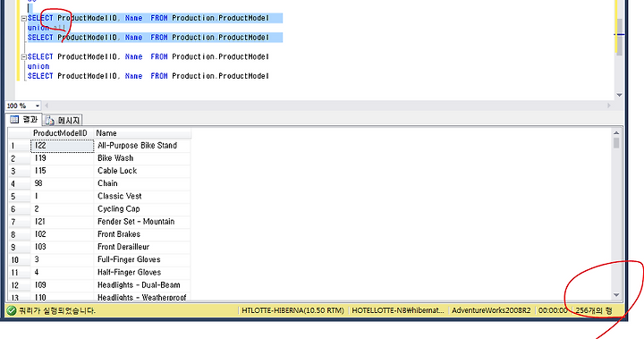The image size is (644, 339).
Task: Select the Cable Lock cell
Action: click(142, 172)
